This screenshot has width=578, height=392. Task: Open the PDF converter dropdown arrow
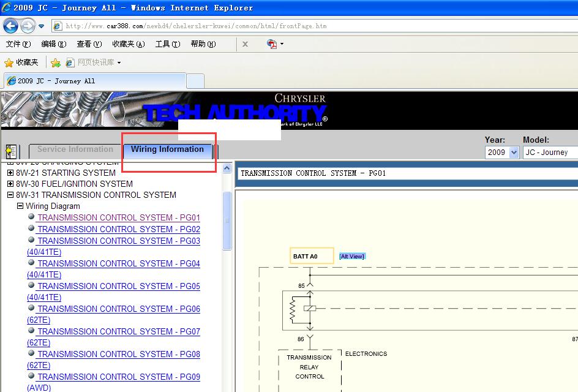(x=282, y=44)
